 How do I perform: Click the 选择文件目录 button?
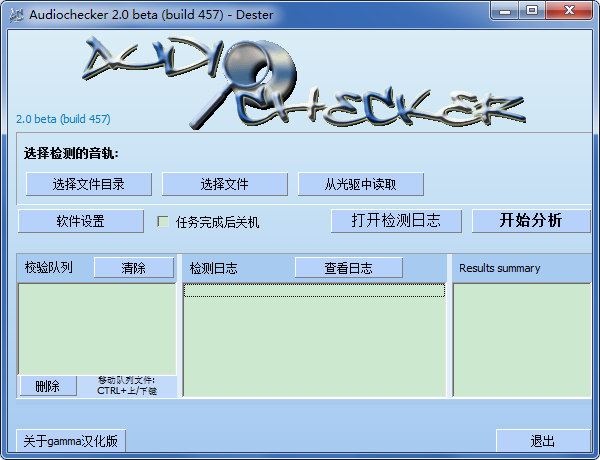89,184
